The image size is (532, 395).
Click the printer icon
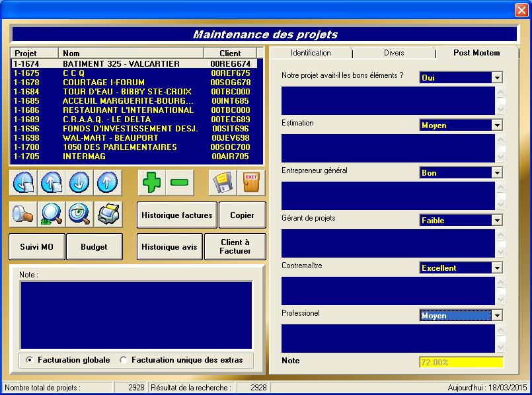pyautogui.click(x=107, y=213)
